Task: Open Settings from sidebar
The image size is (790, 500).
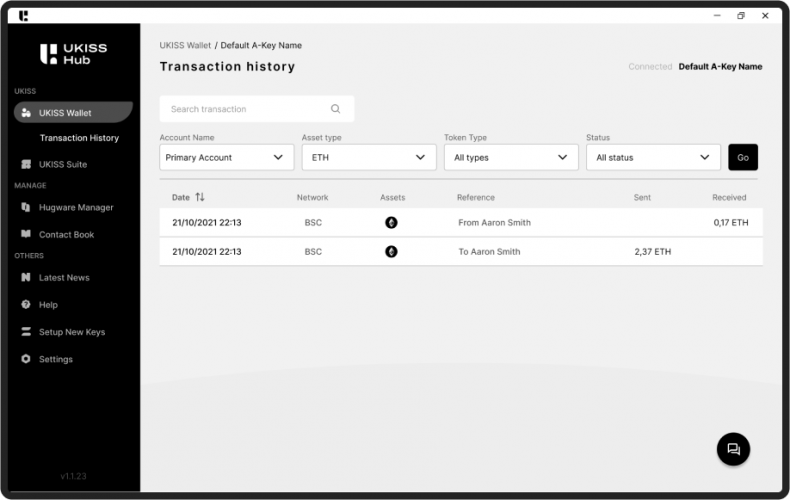Action: 56,359
